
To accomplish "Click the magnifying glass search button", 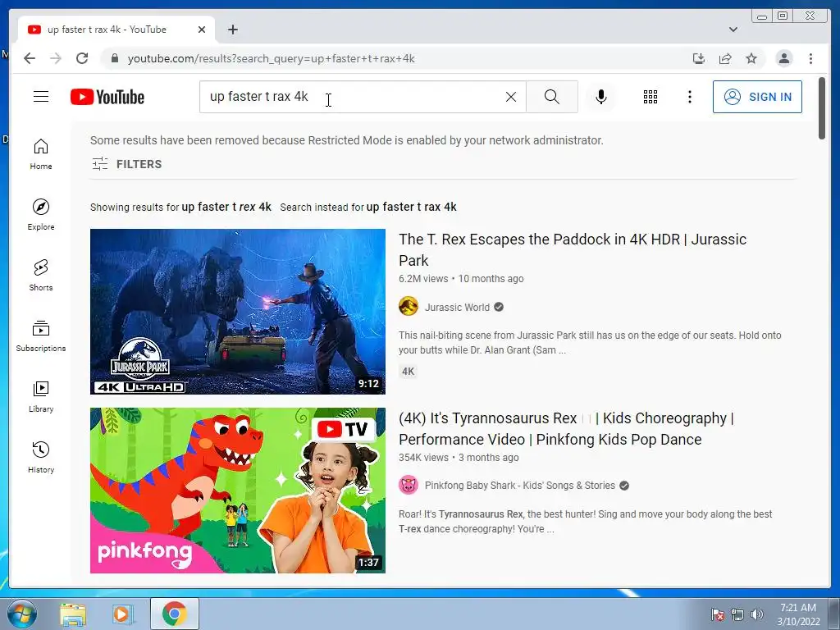I will [552, 97].
